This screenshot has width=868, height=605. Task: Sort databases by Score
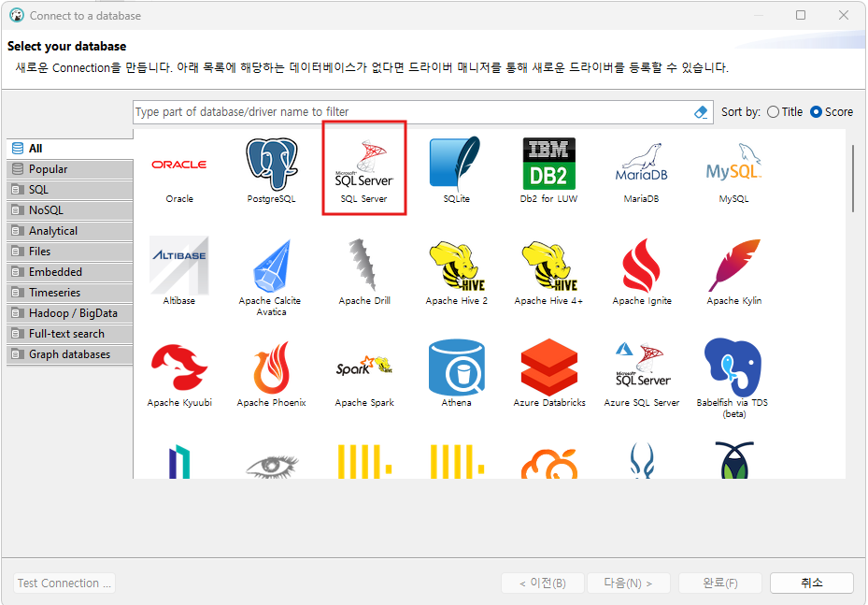point(832,112)
